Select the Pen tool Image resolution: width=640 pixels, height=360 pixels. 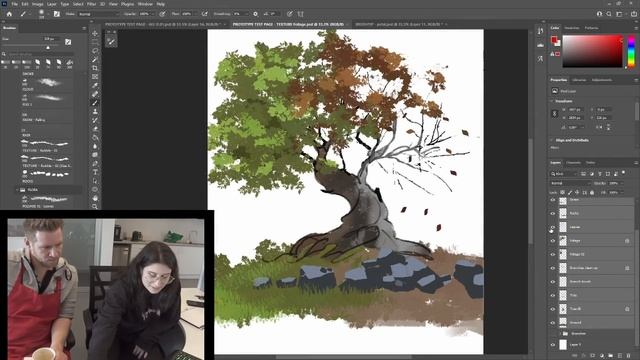95,164
